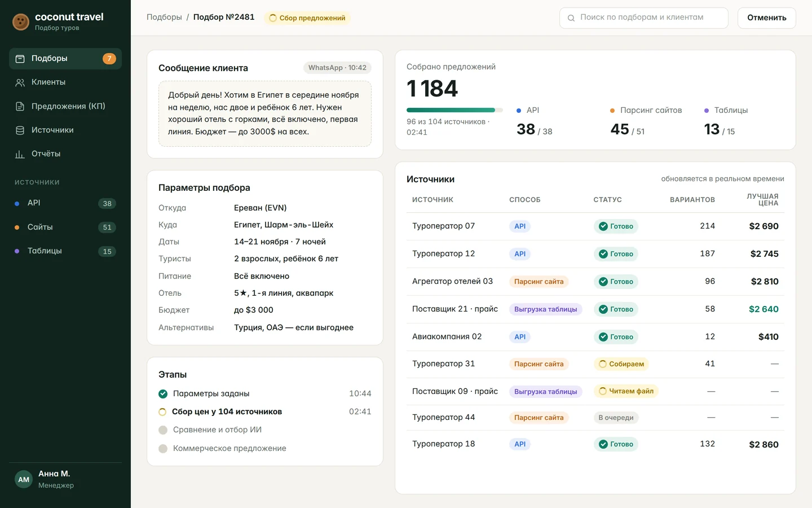Click the $2 690 price for Туроператор 07

(764, 226)
